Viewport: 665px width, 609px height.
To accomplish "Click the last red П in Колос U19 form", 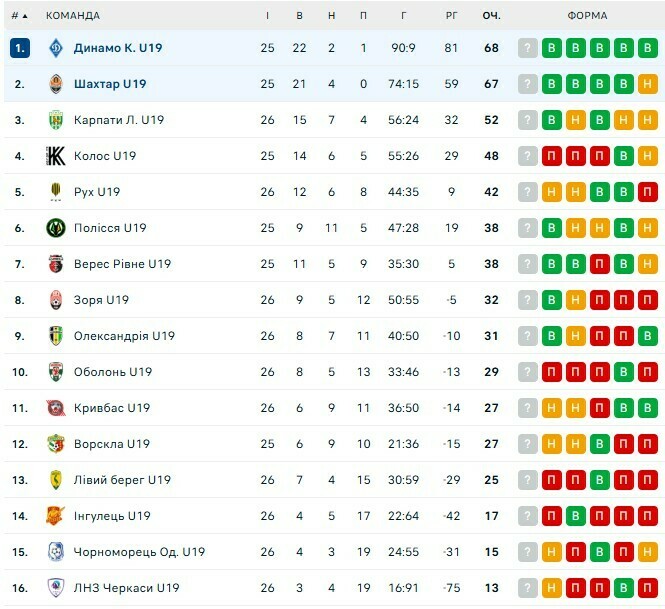I will pyautogui.click(x=599, y=156).
